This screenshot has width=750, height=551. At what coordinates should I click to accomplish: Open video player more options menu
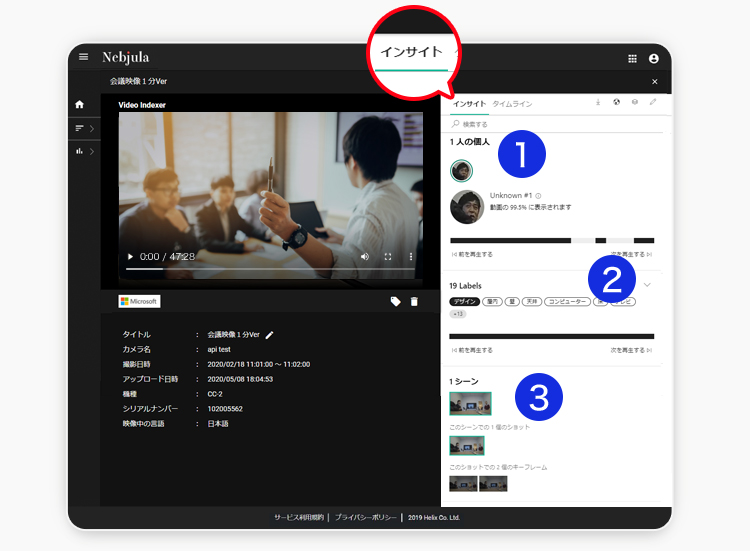pos(411,257)
